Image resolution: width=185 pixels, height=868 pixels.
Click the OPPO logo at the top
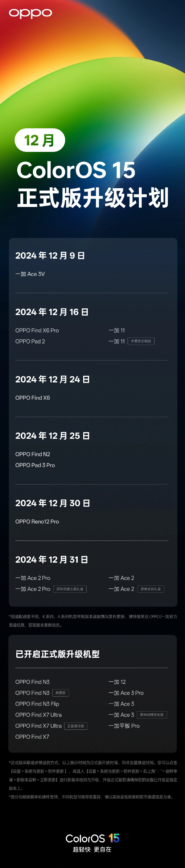tap(30, 13)
